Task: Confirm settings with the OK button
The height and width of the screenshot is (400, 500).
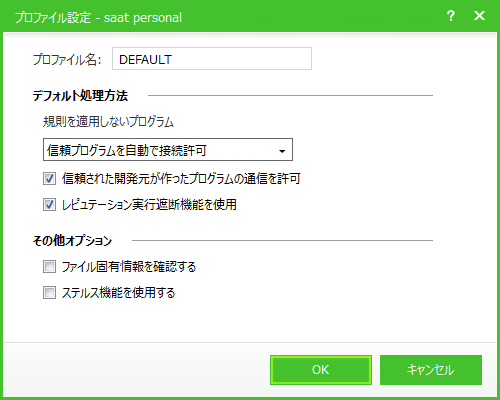Action: (x=321, y=370)
